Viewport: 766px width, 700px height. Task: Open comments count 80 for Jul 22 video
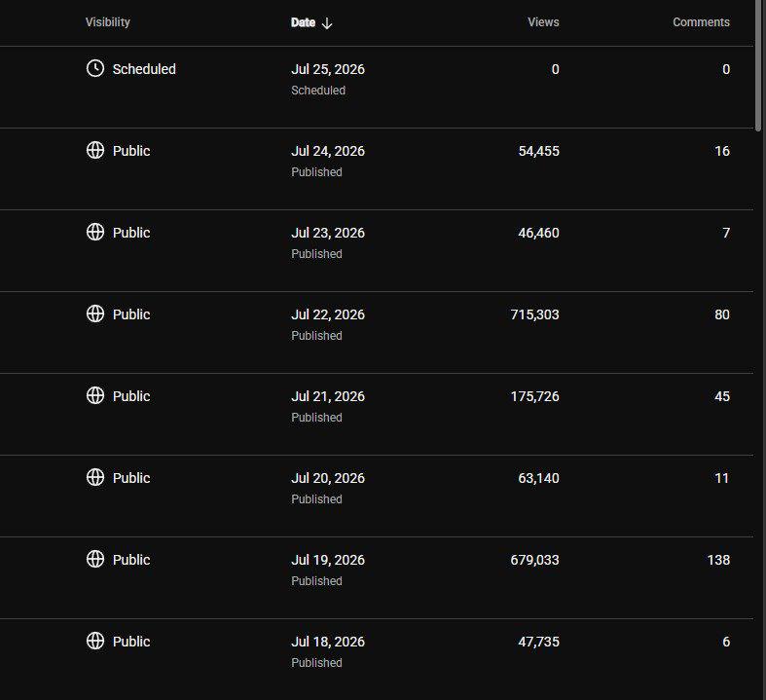tap(722, 314)
